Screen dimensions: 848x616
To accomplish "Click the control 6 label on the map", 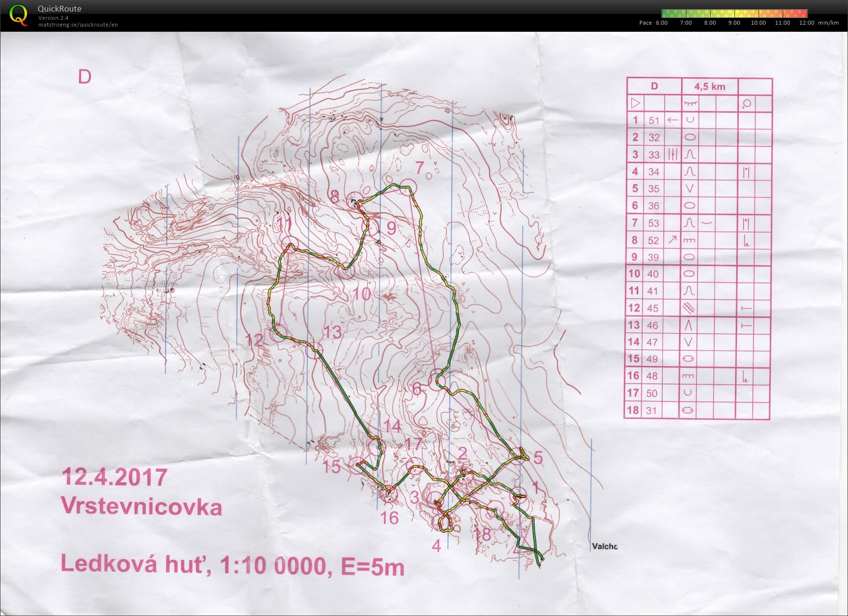I will 416,388.
